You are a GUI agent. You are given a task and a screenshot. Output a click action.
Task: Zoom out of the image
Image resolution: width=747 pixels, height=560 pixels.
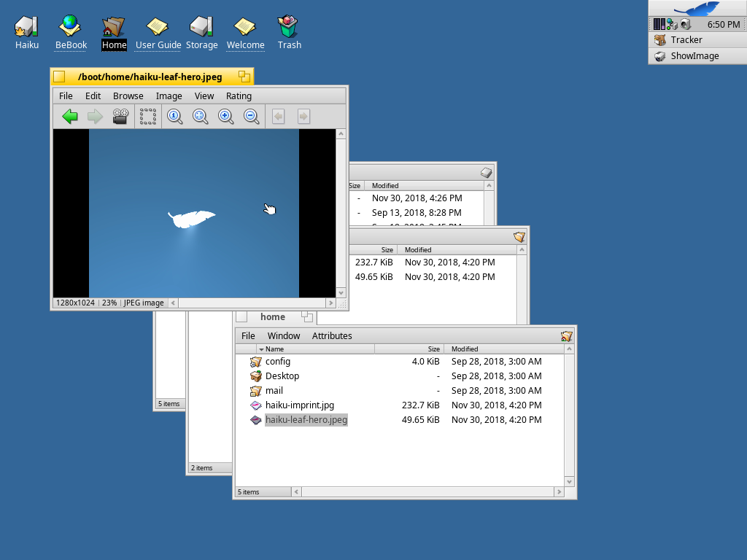coord(252,116)
